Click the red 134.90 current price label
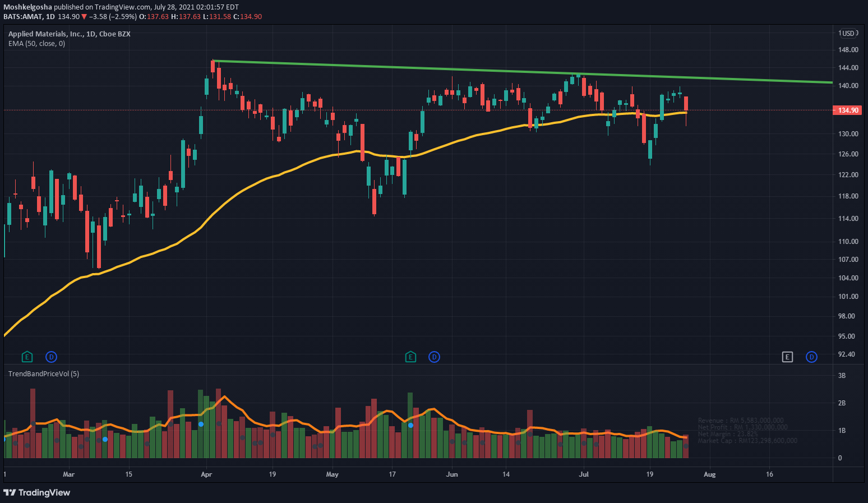 click(848, 110)
